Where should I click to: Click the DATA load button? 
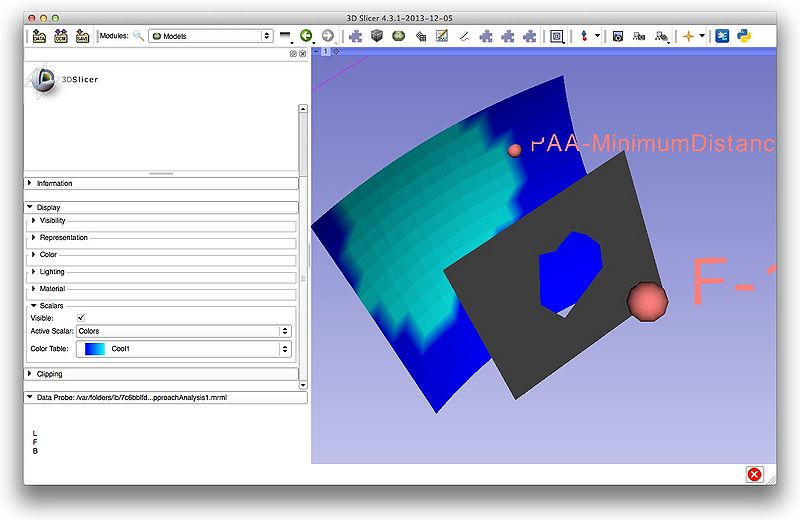tap(39, 36)
